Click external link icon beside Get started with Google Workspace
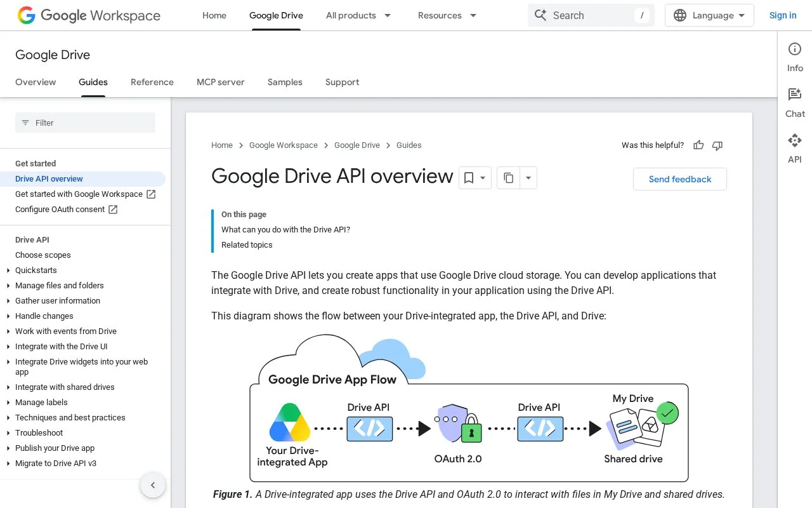The height and width of the screenshot is (508, 812). pyautogui.click(x=151, y=194)
